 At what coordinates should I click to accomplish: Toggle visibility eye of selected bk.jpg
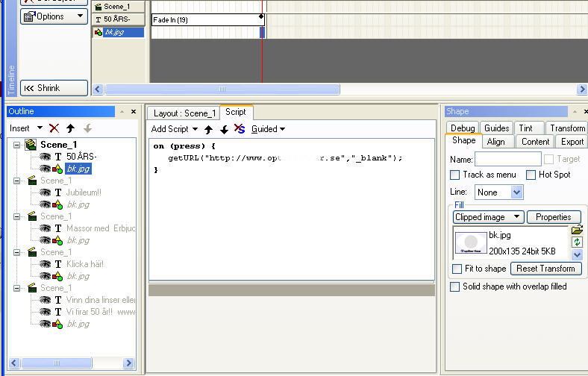pos(45,169)
